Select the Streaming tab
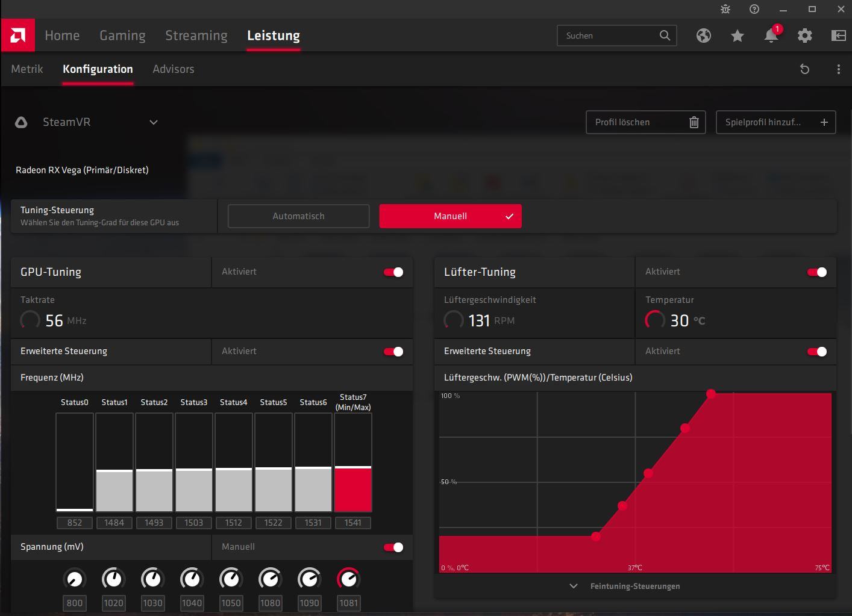Image resolution: width=852 pixels, height=616 pixels. tap(196, 36)
